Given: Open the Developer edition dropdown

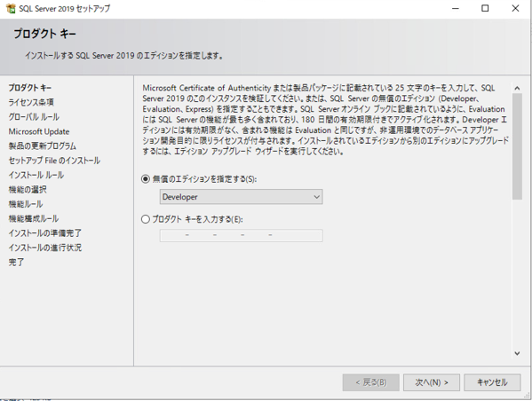Looking at the screenshot, I should (x=242, y=197).
